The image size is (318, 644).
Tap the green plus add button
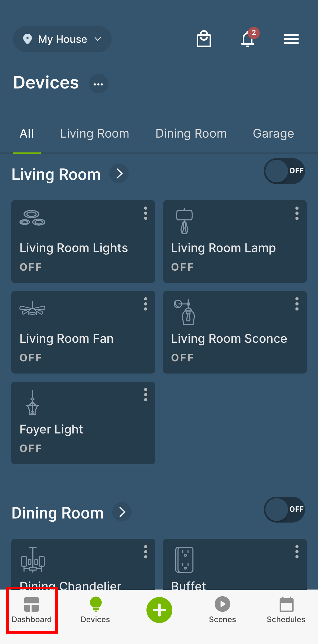click(x=159, y=610)
